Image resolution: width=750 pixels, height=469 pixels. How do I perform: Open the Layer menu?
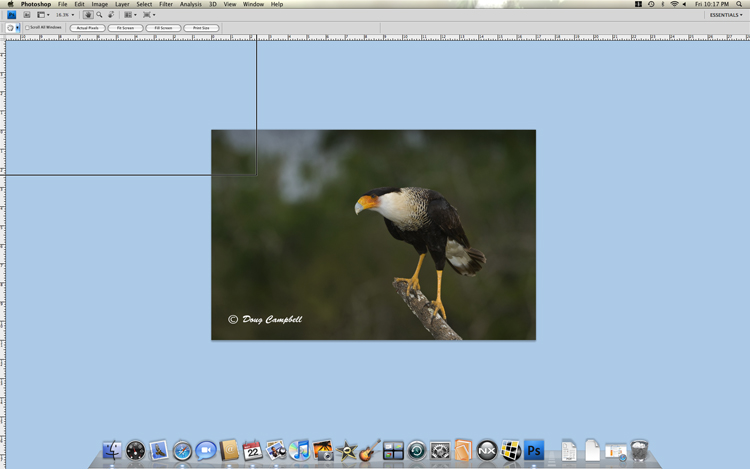(x=122, y=4)
